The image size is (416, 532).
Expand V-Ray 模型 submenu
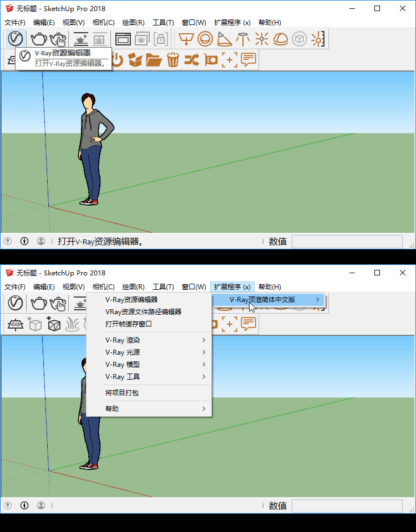point(149,365)
